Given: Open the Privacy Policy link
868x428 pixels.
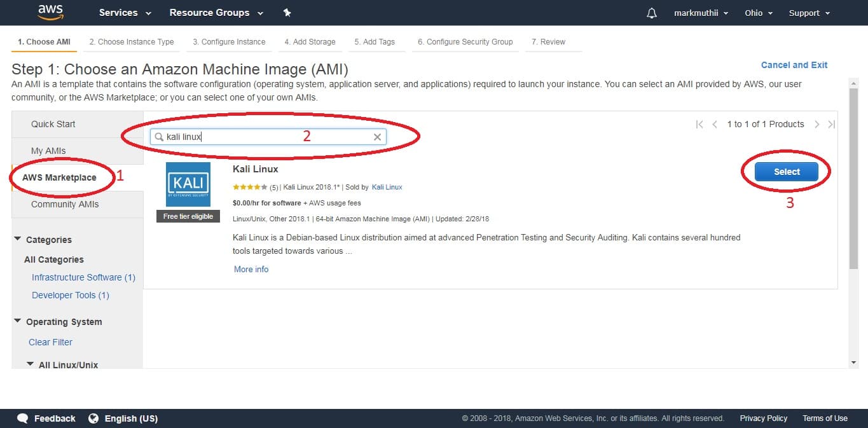Looking at the screenshot, I should (x=763, y=418).
